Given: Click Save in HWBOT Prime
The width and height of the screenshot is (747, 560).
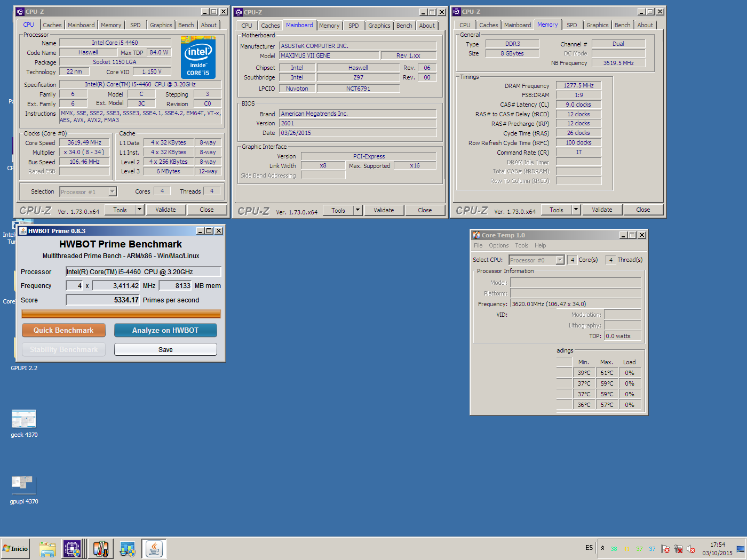Looking at the screenshot, I should [165, 350].
